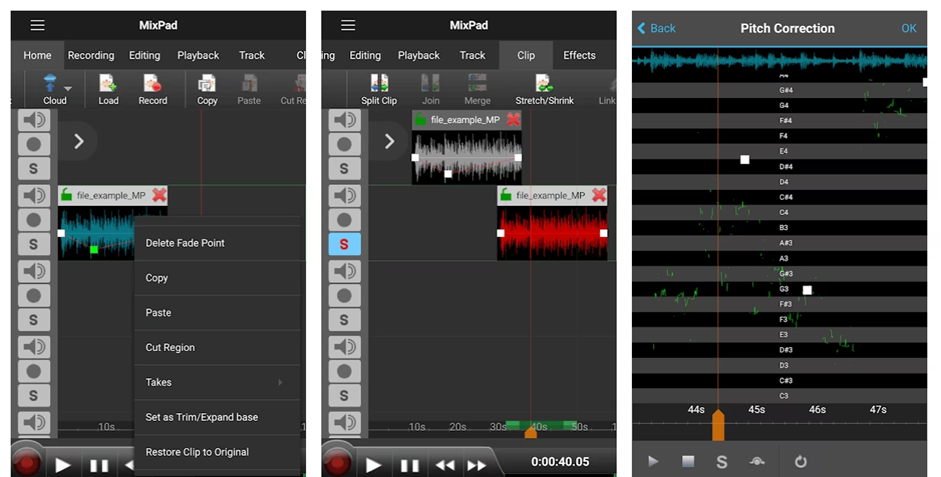Screen dimensions: 941x477
Task: Switch to Home tab in left MixPad screen
Action: 37,55
